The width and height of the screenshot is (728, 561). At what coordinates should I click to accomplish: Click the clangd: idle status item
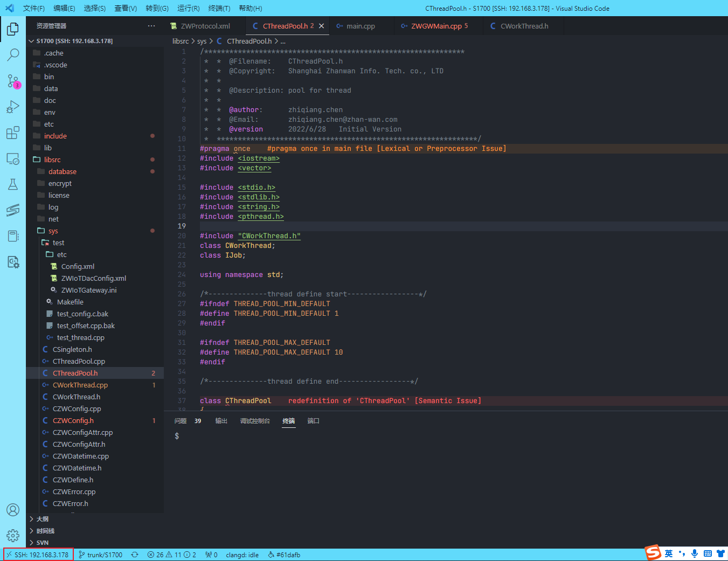point(242,555)
